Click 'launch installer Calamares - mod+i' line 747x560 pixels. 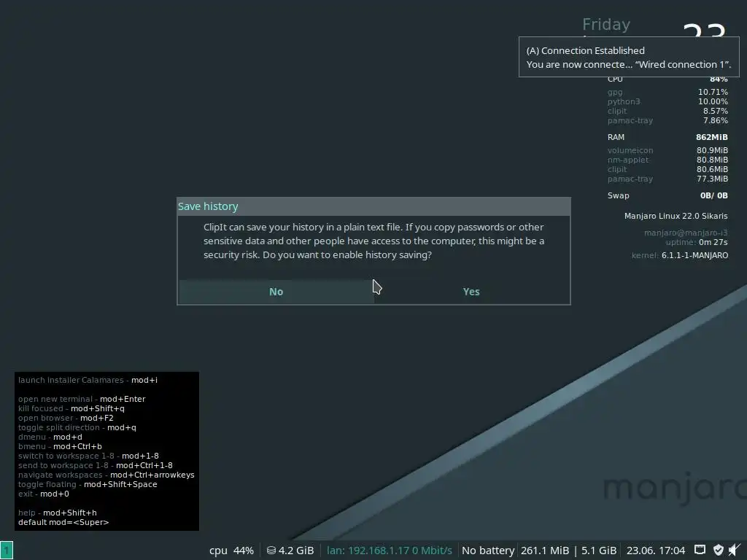(88, 380)
